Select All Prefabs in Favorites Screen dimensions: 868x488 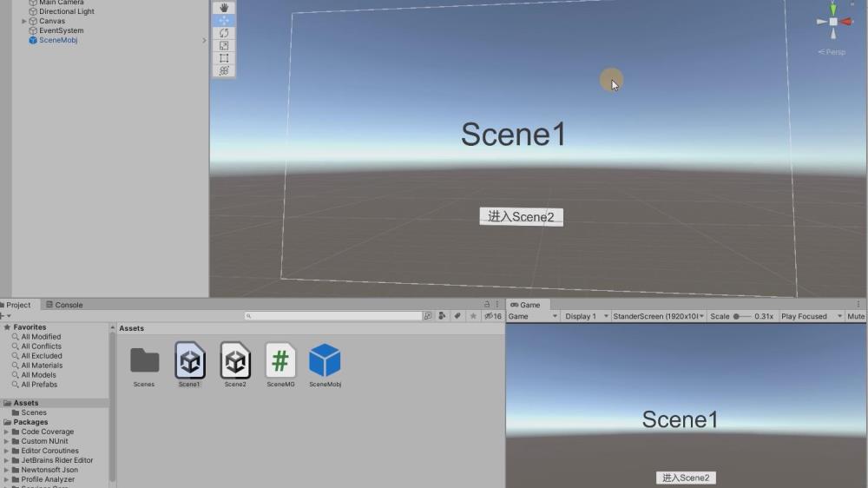coord(39,385)
